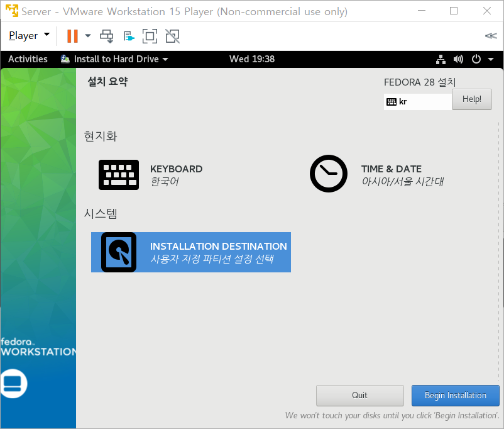Open the Activities overview
504x429 pixels.
(28, 59)
